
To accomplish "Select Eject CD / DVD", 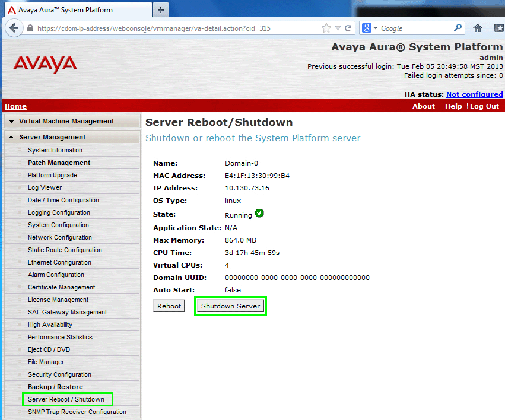I will tap(49, 349).
